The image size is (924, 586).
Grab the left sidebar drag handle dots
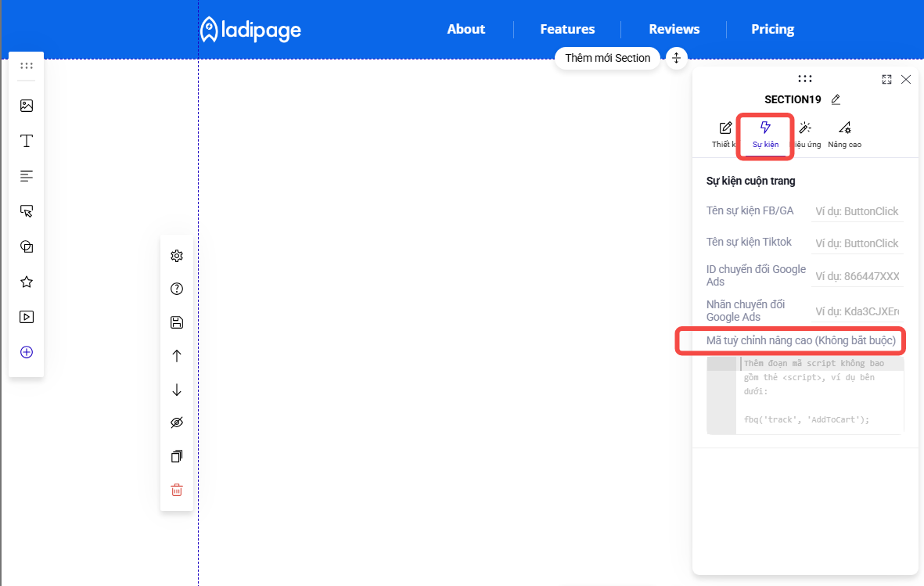[27, 66]
